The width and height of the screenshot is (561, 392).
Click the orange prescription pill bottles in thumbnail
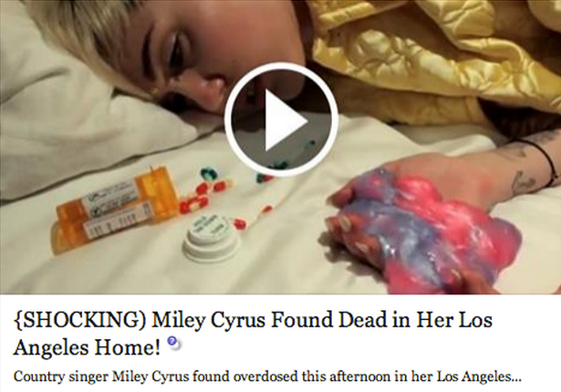coord(116,211)
